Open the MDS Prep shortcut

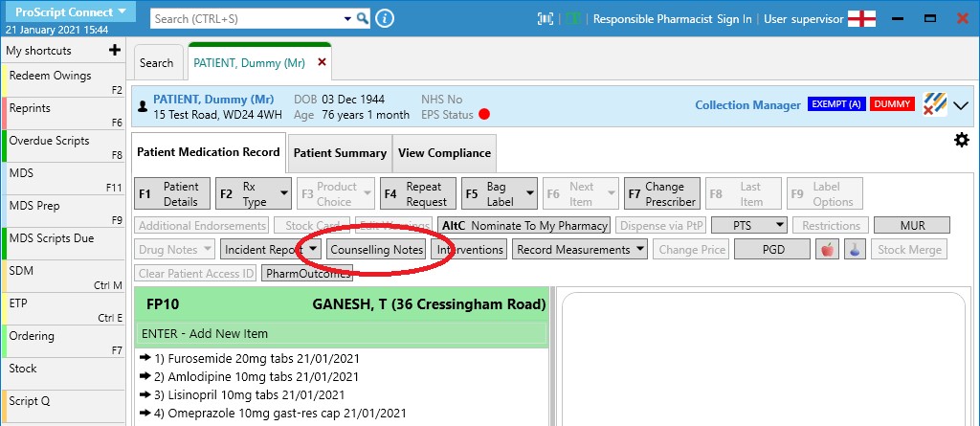point(63,212)
